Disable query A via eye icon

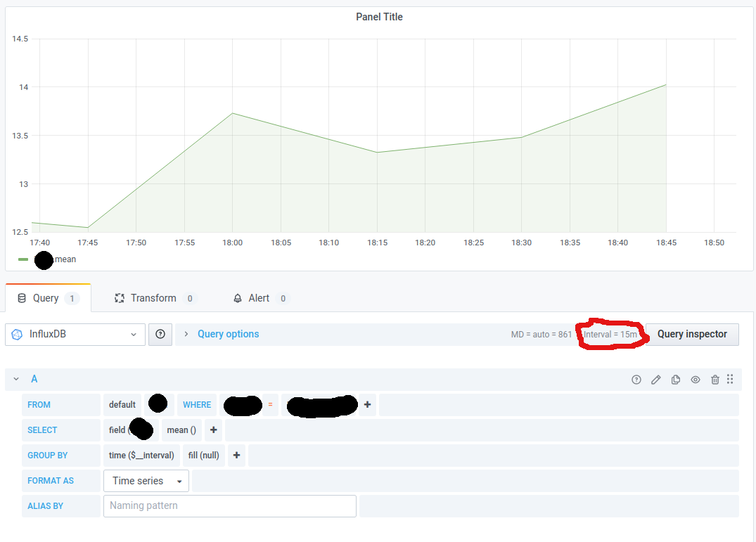pos(696,379)
